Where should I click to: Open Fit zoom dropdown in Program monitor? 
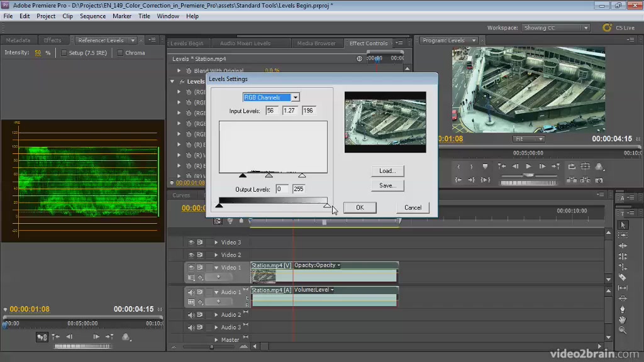point(528,139)
